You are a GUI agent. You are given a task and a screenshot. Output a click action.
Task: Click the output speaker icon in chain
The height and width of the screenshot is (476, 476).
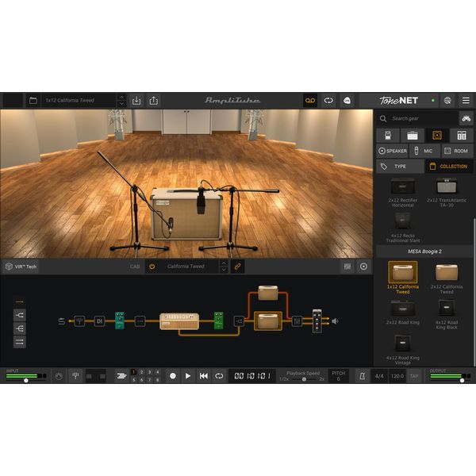pyautogui.click(x=335, y=321)
